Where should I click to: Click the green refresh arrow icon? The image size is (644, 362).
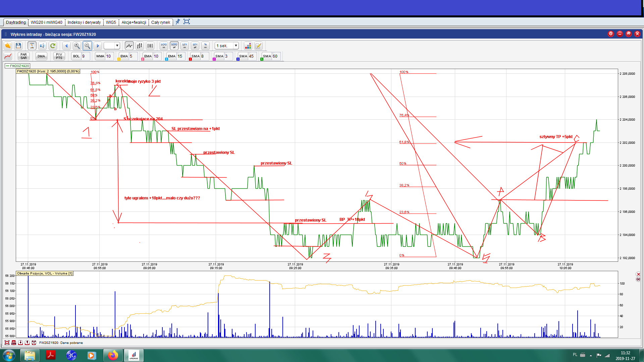tap(53, 46)
